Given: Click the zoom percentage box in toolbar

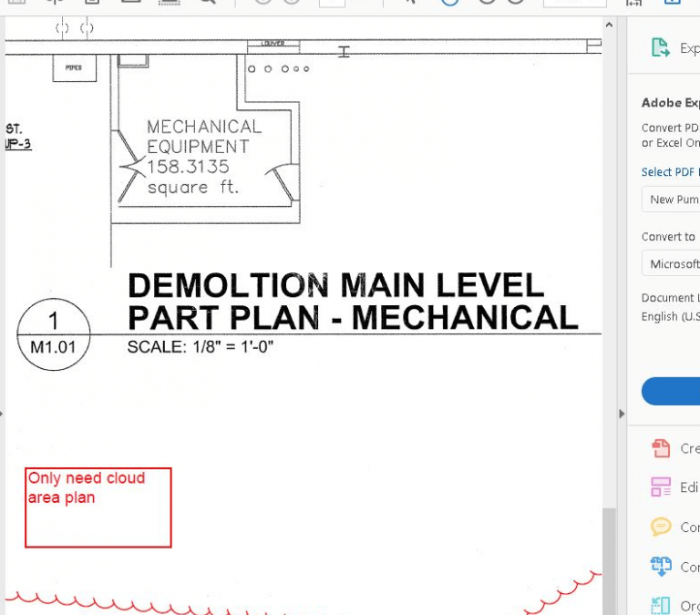Looking at the screenshot, I should click(574, 3).
